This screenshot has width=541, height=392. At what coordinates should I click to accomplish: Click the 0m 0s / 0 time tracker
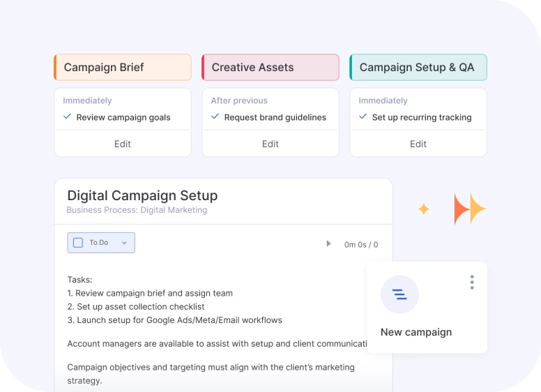coord(360,245)
